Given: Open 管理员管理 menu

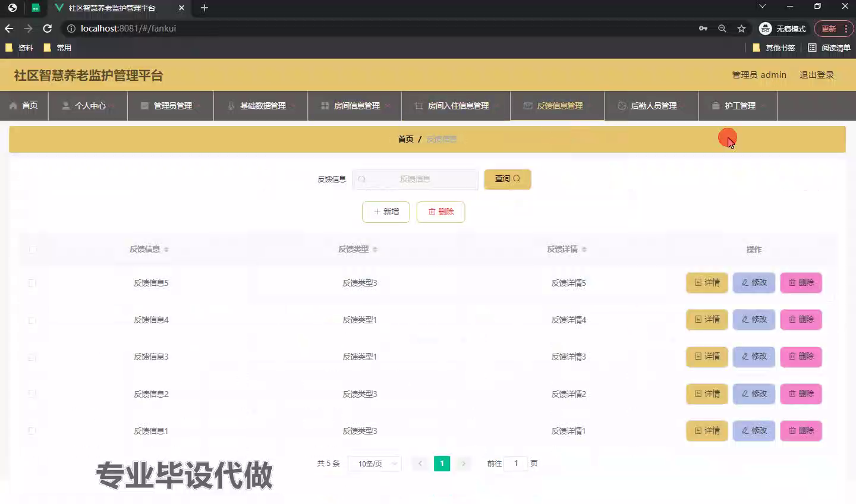Looking at the screenshot, I should pos(171,106).
